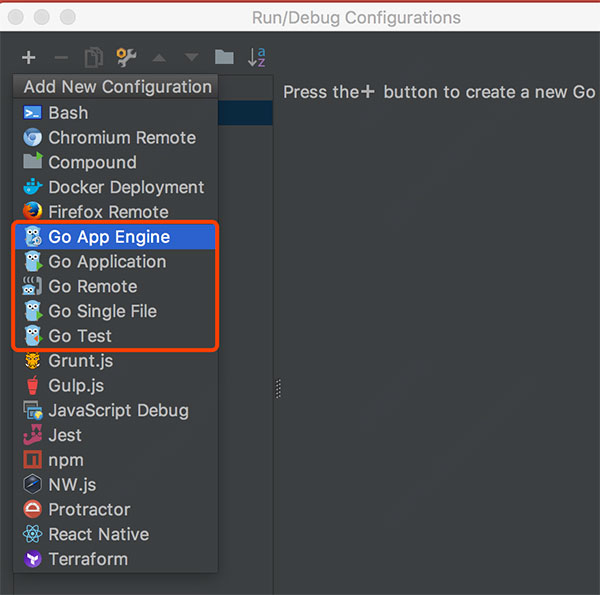The width and height of the screenshot is (600, 595).
Task: Choose Firefox Remote configuration
Action: click(x=115, y=212)
